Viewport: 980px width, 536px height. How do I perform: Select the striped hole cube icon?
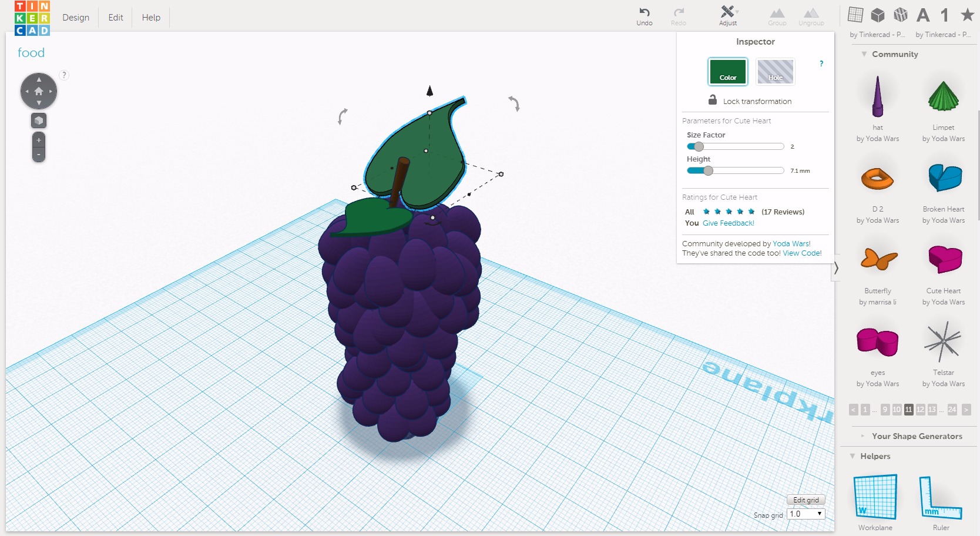pyautogui.click(x=900, y=15)
